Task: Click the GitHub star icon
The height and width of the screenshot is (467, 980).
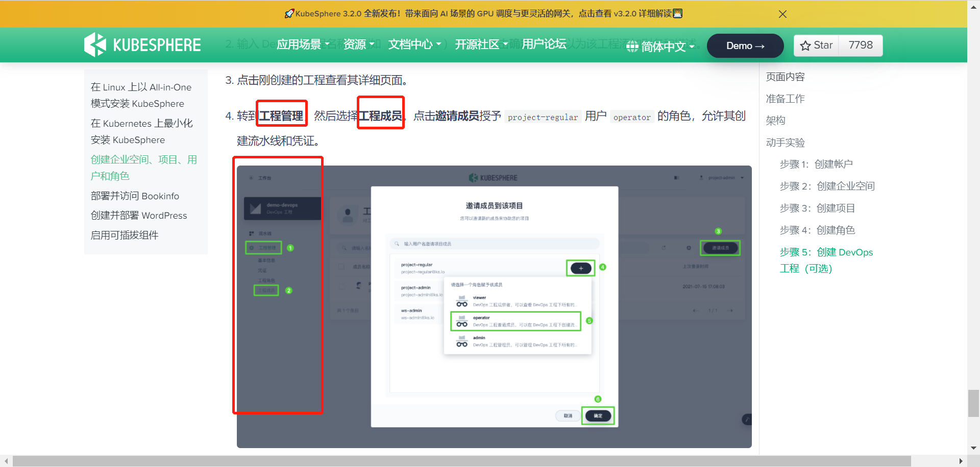Action: click(x=805, y=45)
